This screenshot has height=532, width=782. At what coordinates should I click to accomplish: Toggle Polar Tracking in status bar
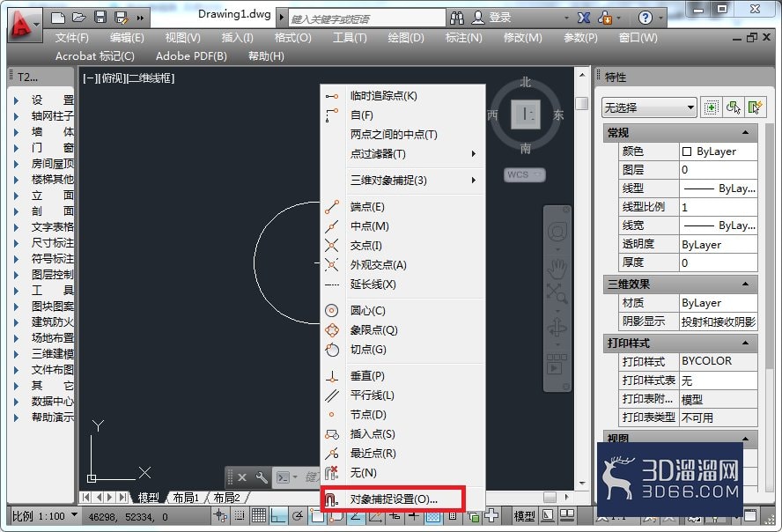(x=298, y=515)
